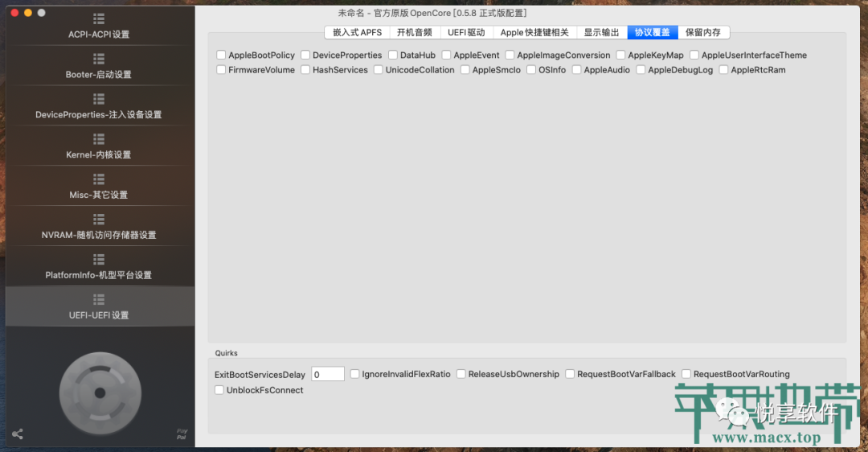Check OSInfo option

point(531,70)
